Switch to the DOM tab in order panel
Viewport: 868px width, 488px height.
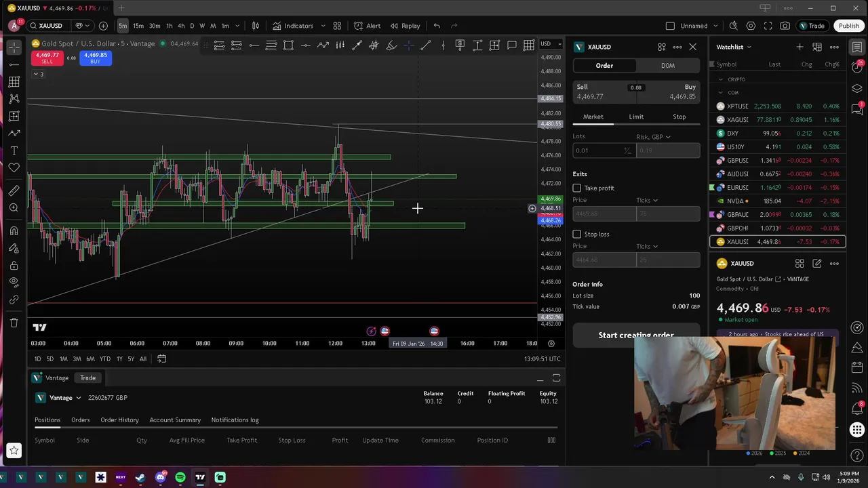[668, 66]
